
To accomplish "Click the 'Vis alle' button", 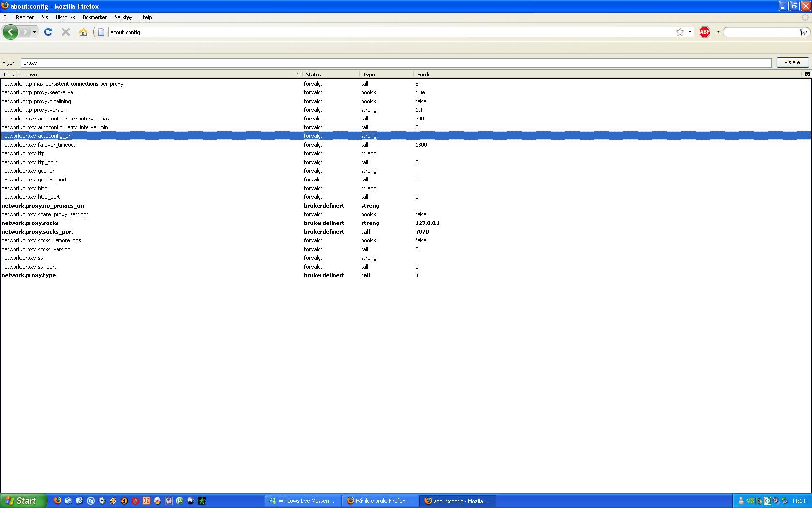I will (x=792, y=62).
